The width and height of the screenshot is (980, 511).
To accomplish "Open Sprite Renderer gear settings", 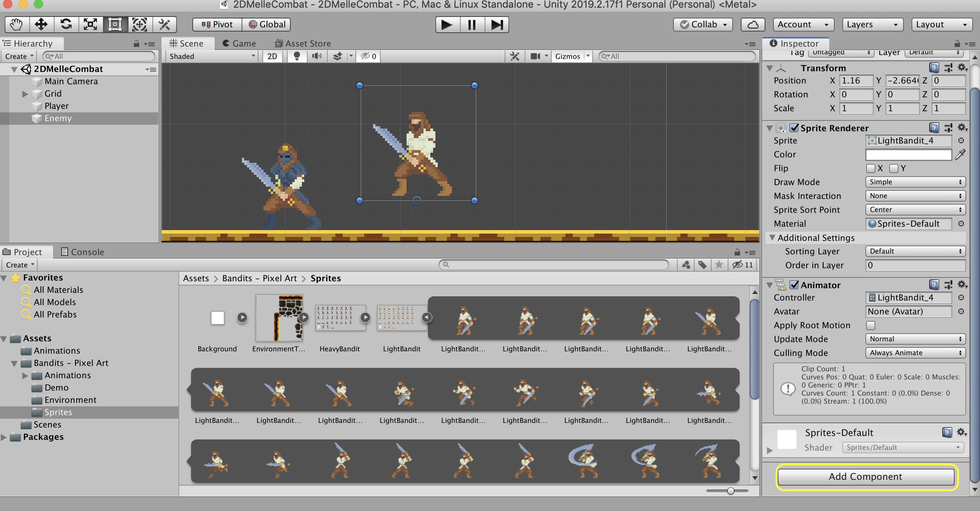I will (962, 127).
